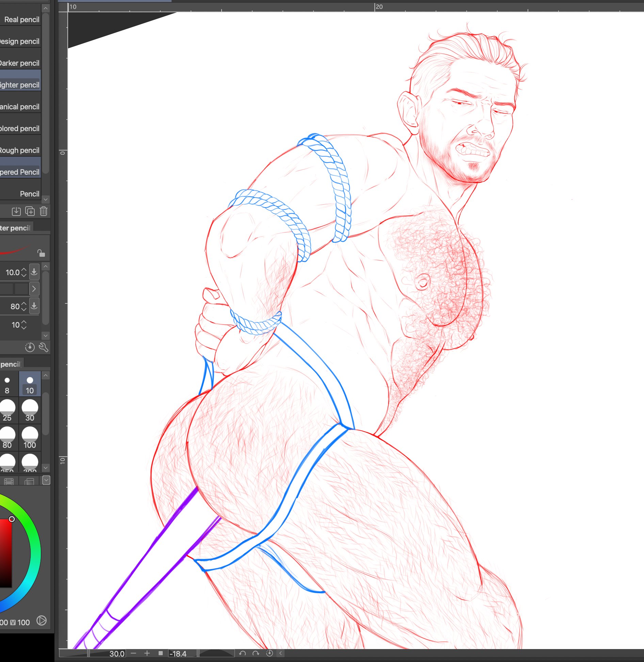The height and width of the screenshot is (662, 644).
Task: Expand the brush size dynamics button
Action: tap(34, 272)
